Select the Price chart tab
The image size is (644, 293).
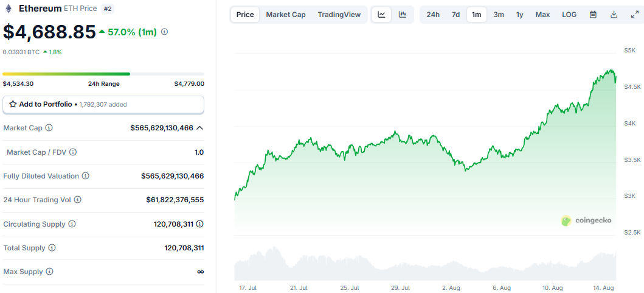point(245,15)
